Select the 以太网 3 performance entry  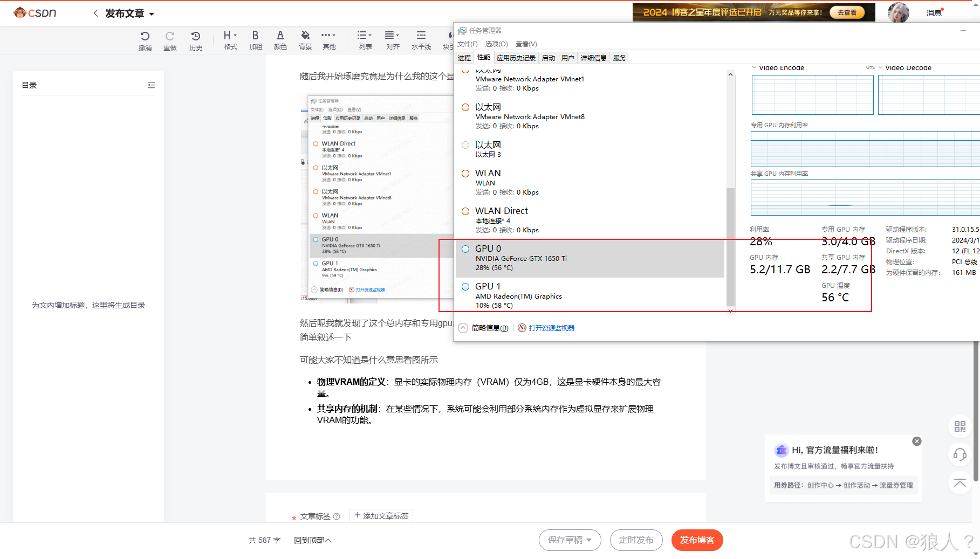pyautogui.click(x=590, y=149)
